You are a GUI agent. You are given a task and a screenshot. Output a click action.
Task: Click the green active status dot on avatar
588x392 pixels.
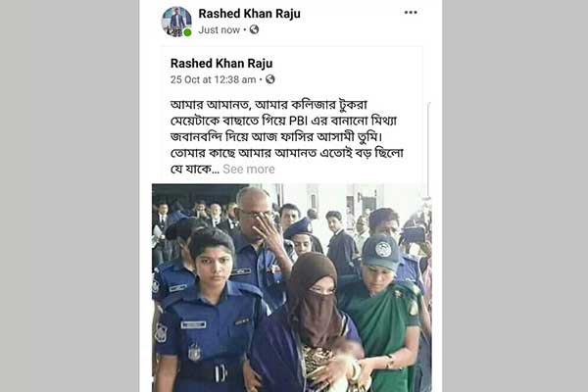187,32
